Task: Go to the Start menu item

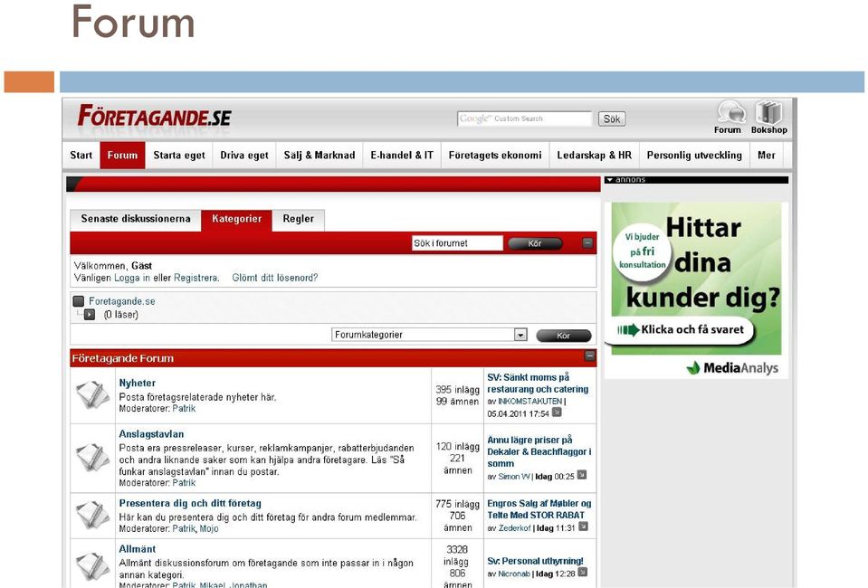Action: pyautogui.click(x=81, y=156)
